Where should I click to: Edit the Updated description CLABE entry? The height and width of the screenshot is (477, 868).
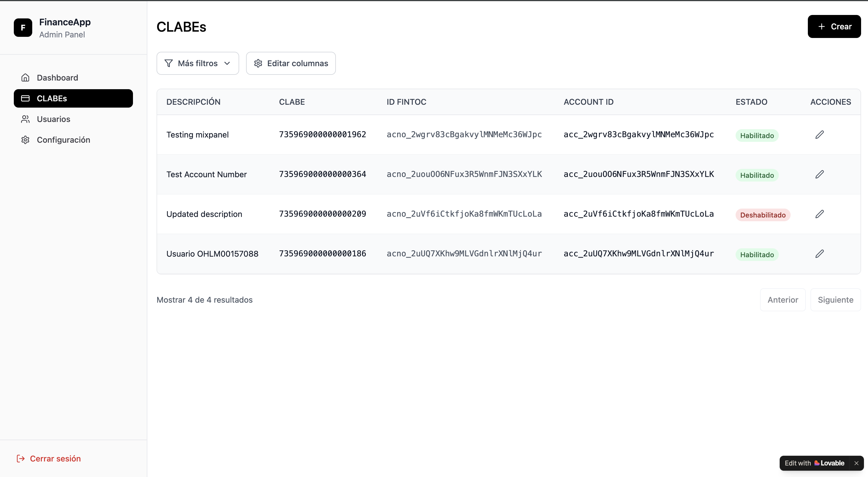[x=819, y=214]
